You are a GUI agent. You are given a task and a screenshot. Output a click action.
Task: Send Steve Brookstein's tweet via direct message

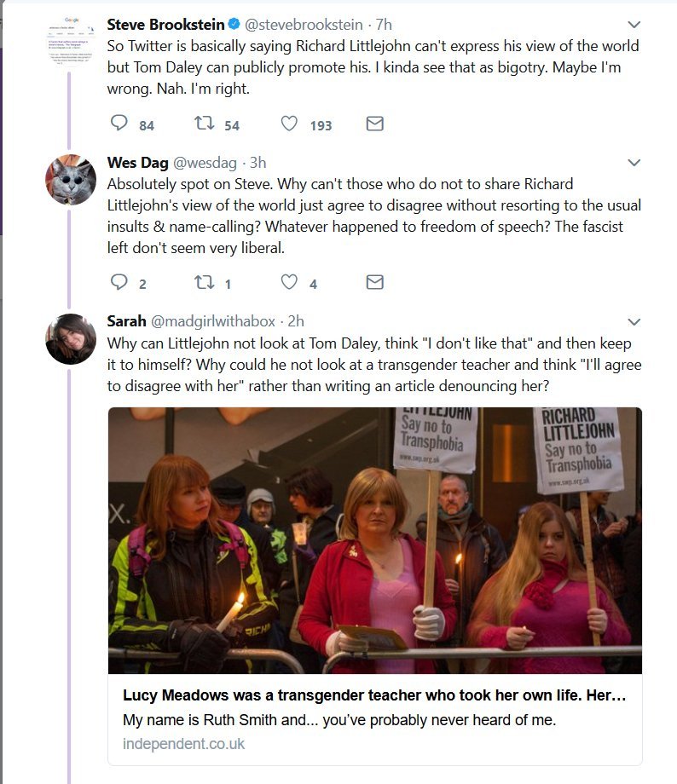[374, 124]
